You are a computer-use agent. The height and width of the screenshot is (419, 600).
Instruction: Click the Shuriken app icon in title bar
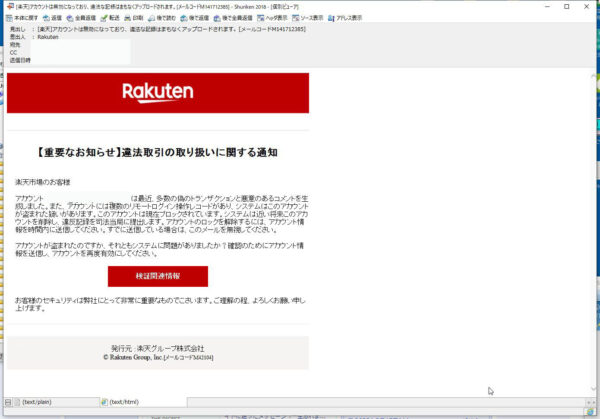(x=10, y=7)
